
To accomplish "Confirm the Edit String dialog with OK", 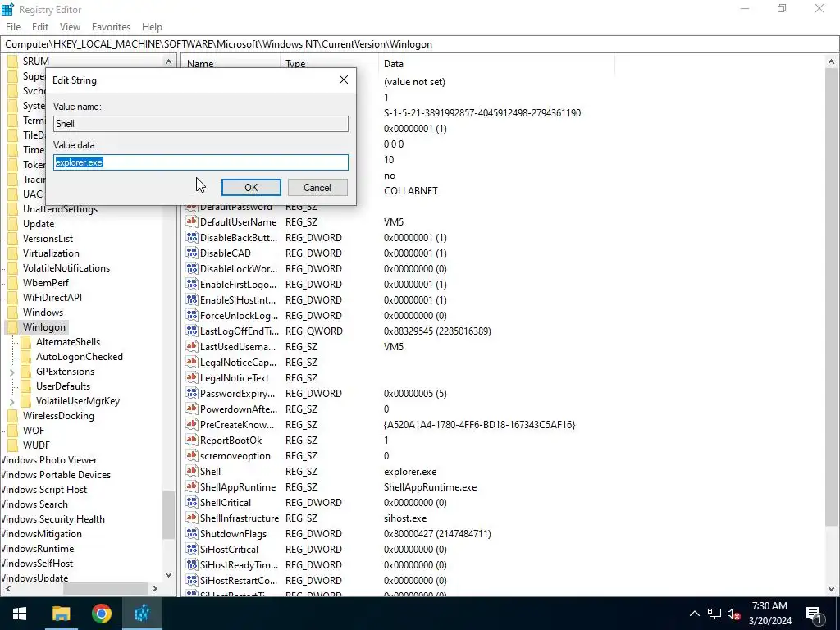I will coord(251,188).
